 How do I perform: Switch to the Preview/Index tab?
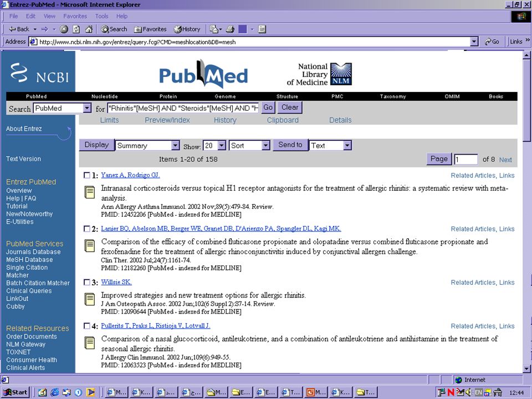pos(167,120)
